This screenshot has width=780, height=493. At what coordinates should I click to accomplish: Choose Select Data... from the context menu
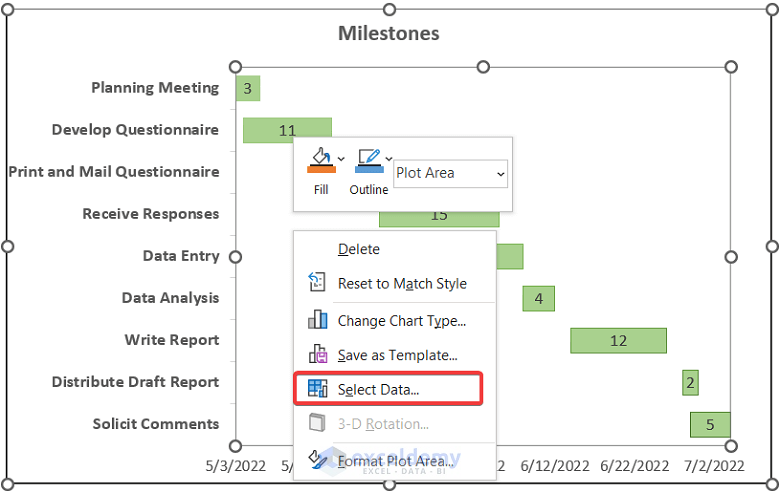(x=378, y=389)
